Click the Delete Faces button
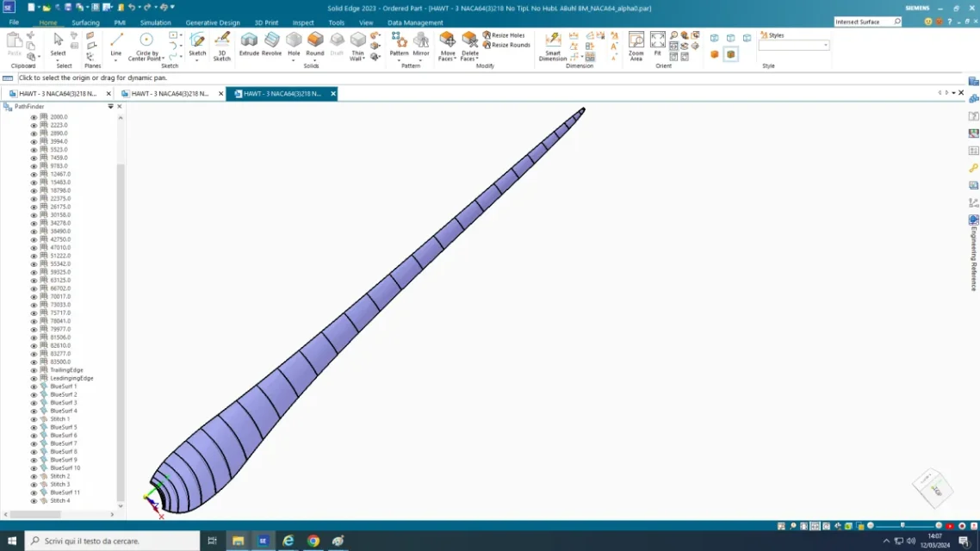 click(x=468, y=43)
